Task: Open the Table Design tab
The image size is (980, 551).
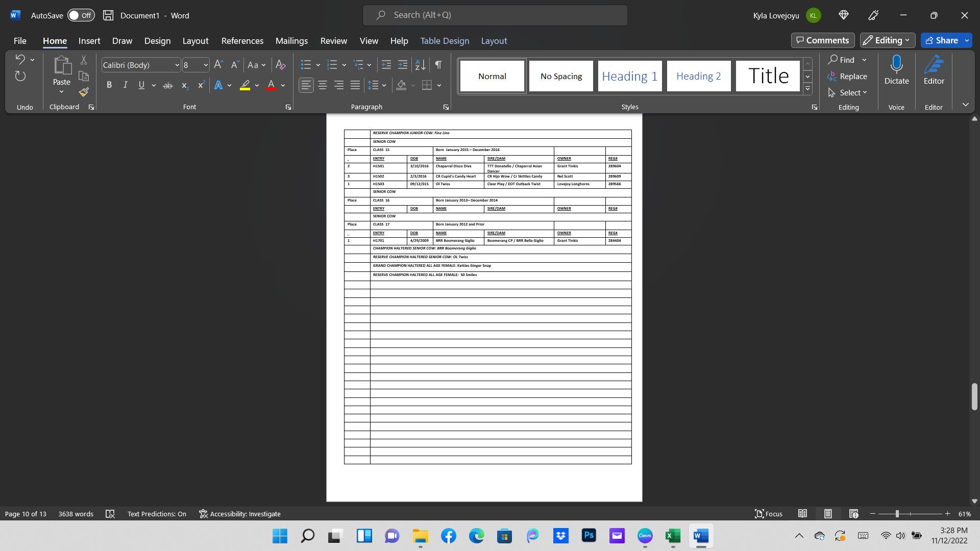Action: [x=444, y=41]
